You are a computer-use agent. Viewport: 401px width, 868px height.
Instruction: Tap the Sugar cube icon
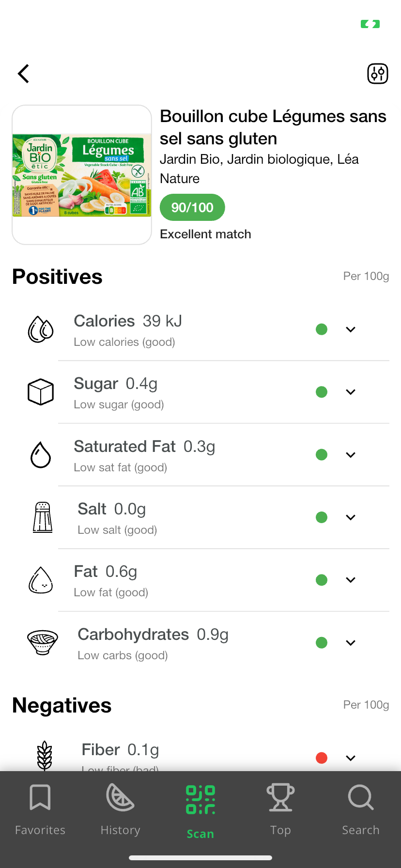[41, 392]
